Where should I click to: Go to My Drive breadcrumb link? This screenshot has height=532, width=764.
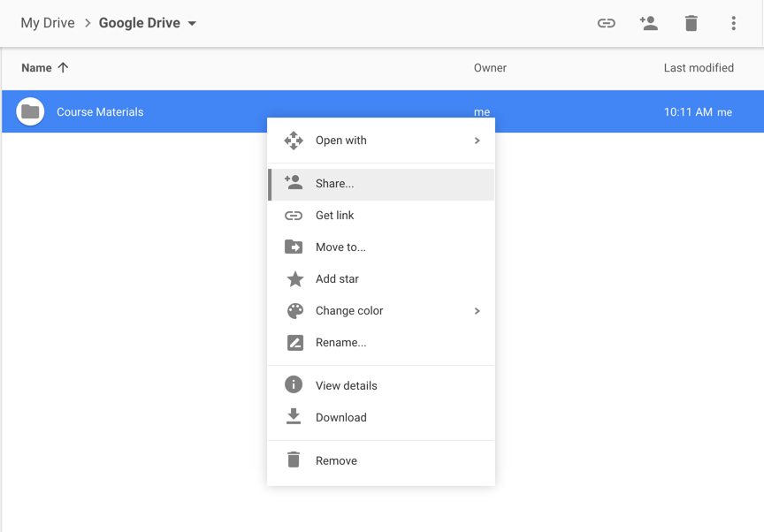pyautogui.click(x=48, y=23)
